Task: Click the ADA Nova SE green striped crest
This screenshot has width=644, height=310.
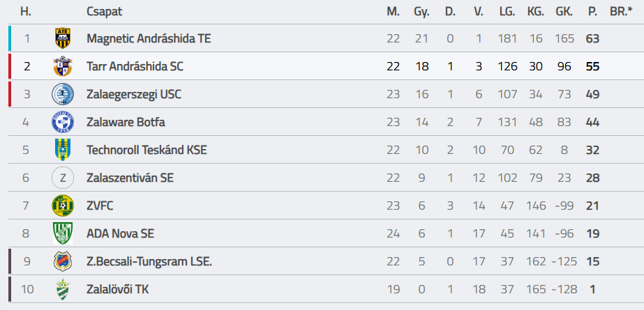Action: coord(63,234)
